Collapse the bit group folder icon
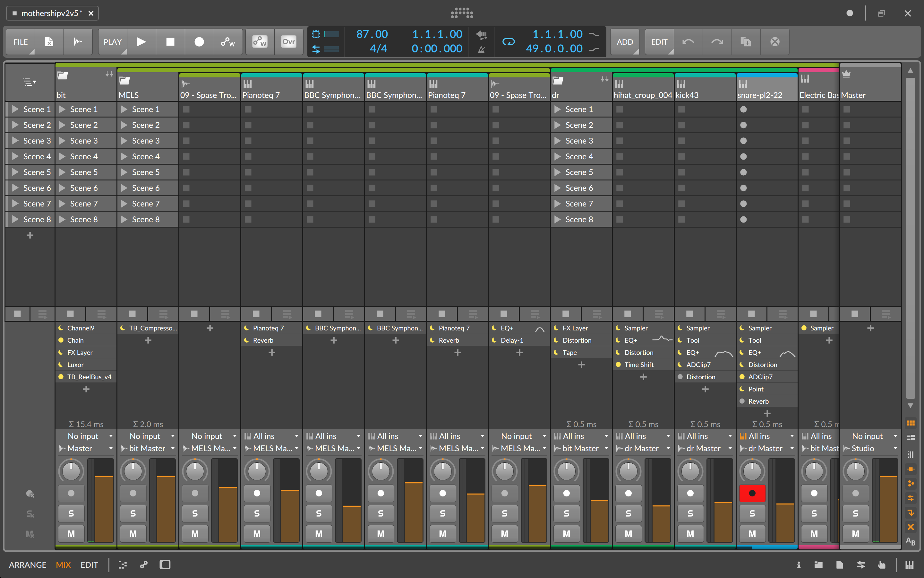This screenshot has width=924, height=578. 62,75
